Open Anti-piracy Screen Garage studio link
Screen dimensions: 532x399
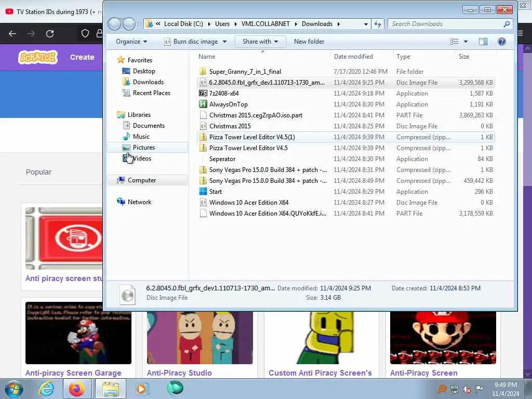(x=73, y=373)
